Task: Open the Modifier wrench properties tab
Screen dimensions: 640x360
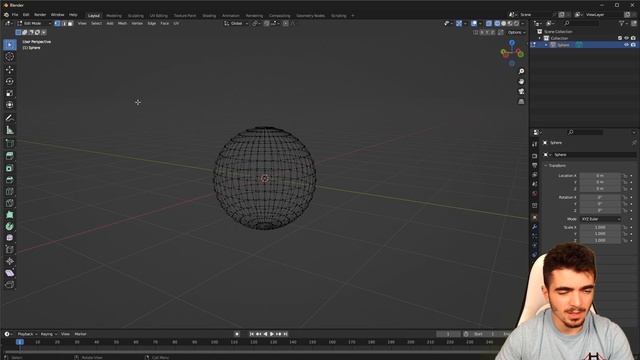Action: [535, 227]
